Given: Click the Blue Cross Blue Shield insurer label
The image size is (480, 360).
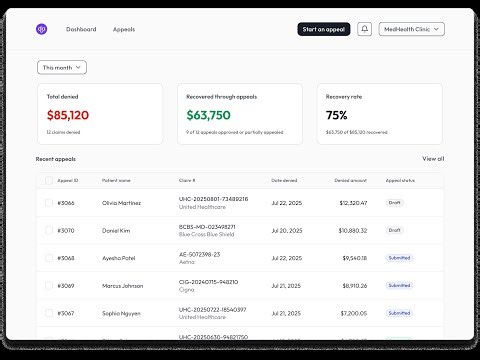Looking at the screenshot, I should [x=206, y=234].
